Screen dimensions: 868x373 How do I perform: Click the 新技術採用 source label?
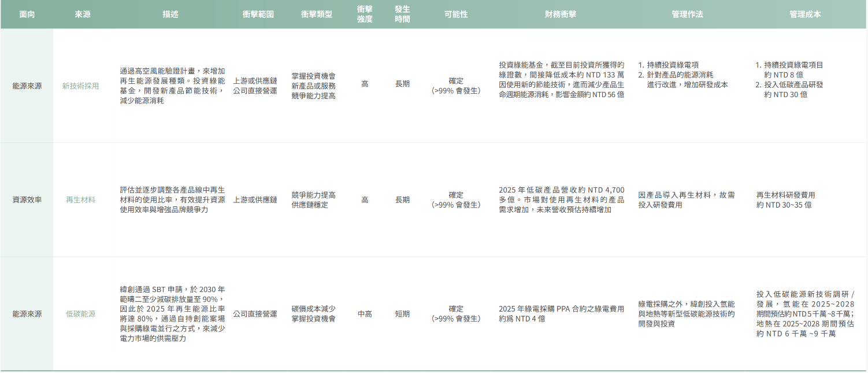(x=81, y=86)
